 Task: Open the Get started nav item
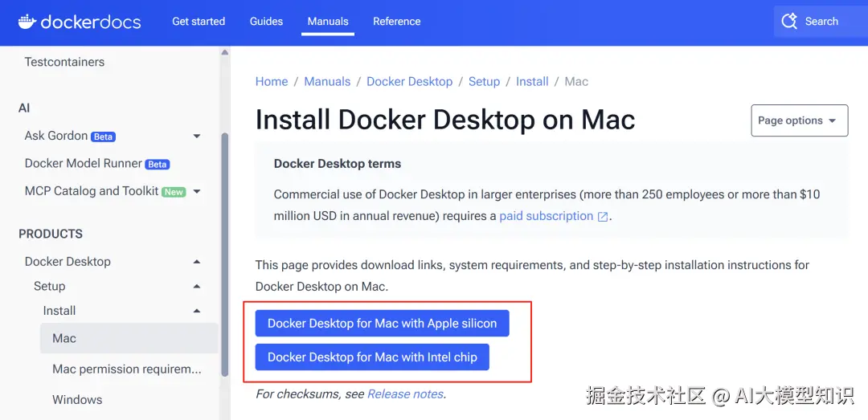(x=199, y=22)
